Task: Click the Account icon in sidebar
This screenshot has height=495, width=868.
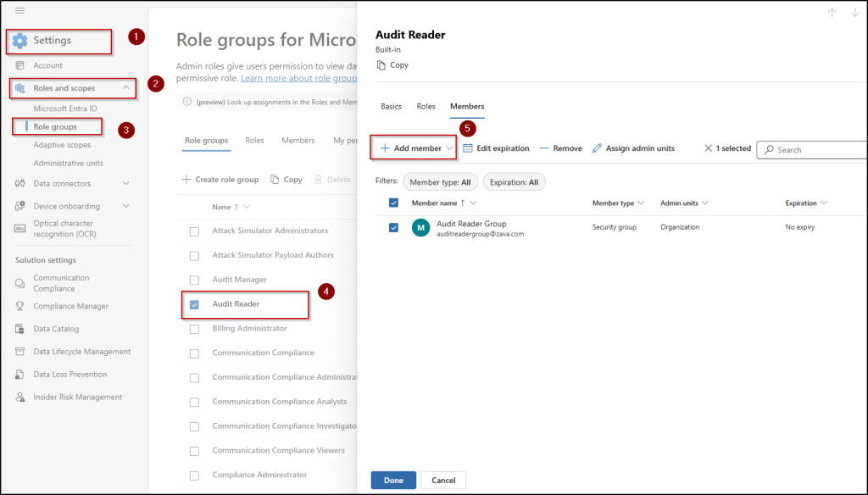Action: [x=20, y=65]
